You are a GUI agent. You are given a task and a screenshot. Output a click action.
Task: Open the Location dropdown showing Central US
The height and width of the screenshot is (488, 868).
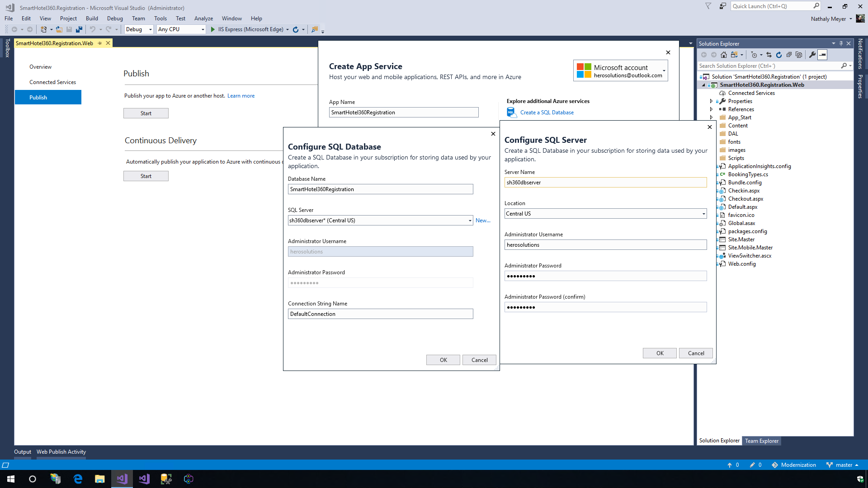(x=703, y=214)
